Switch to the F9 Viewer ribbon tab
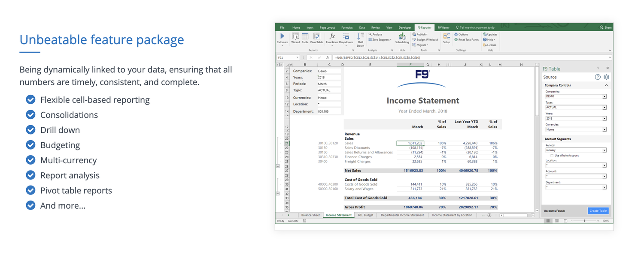Viewport: 644px width, 258px height. (x=444, y=27)
